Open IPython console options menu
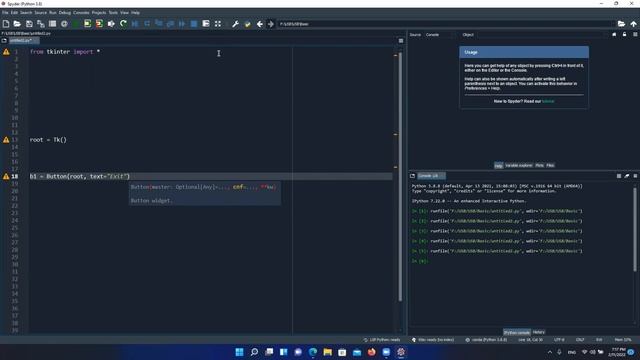 635,176
